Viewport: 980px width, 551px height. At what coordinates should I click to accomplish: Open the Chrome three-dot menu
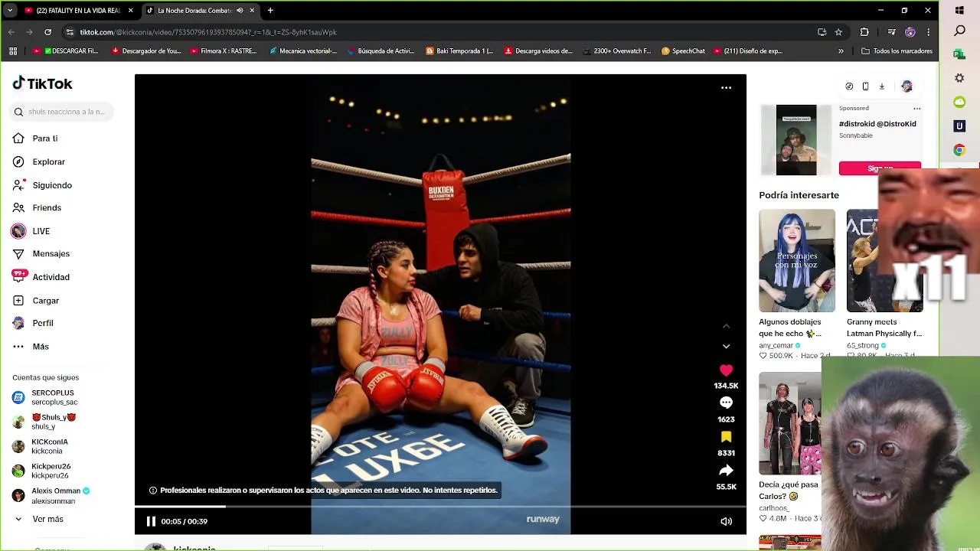coord(928,32)
